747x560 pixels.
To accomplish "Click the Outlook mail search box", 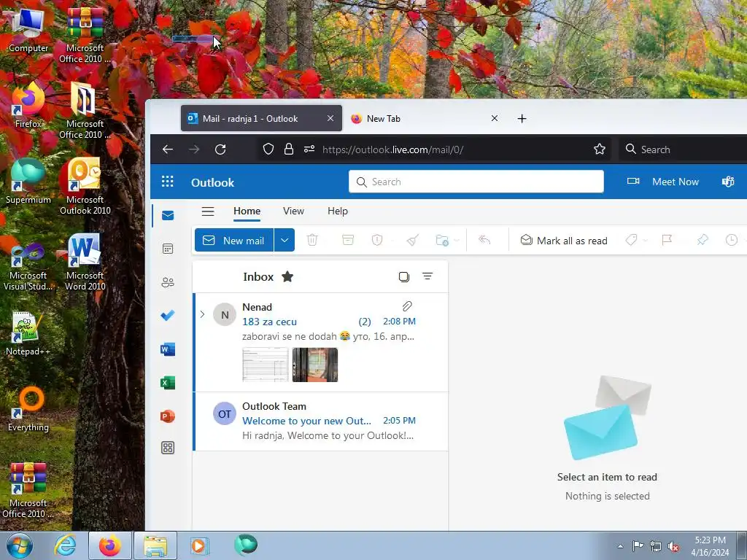I will (476, 182).
